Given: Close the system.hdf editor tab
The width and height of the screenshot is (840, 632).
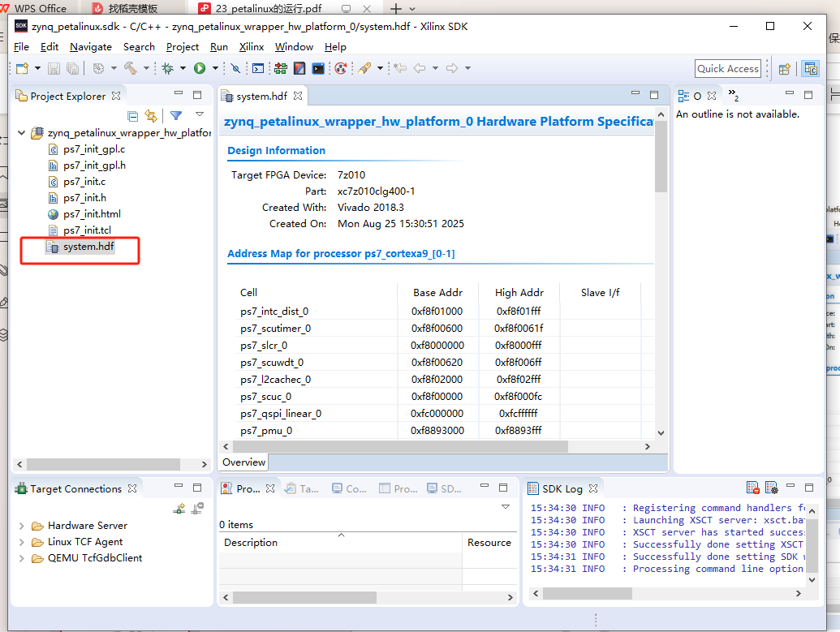Looking at the screenshot, I should [298, 96].
